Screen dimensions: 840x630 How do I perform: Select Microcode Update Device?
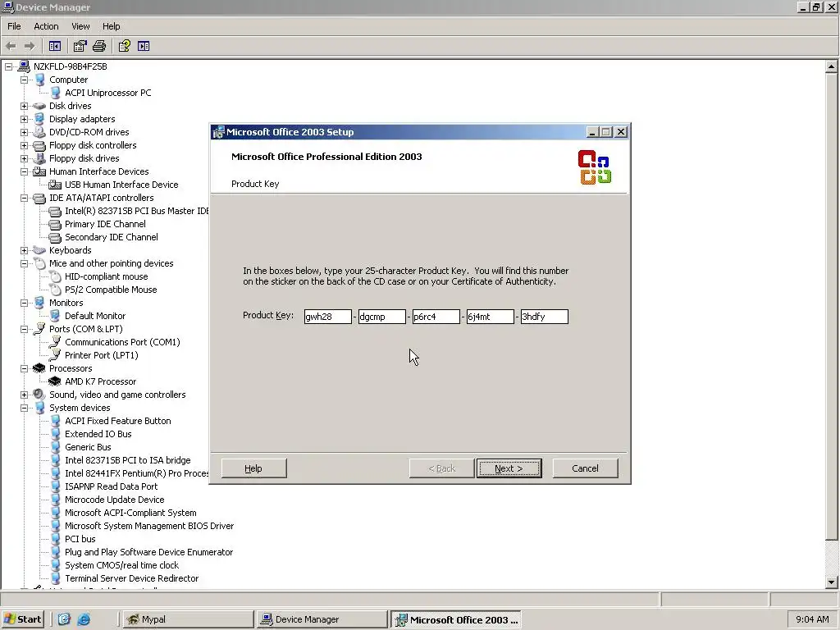pos(115,500)
